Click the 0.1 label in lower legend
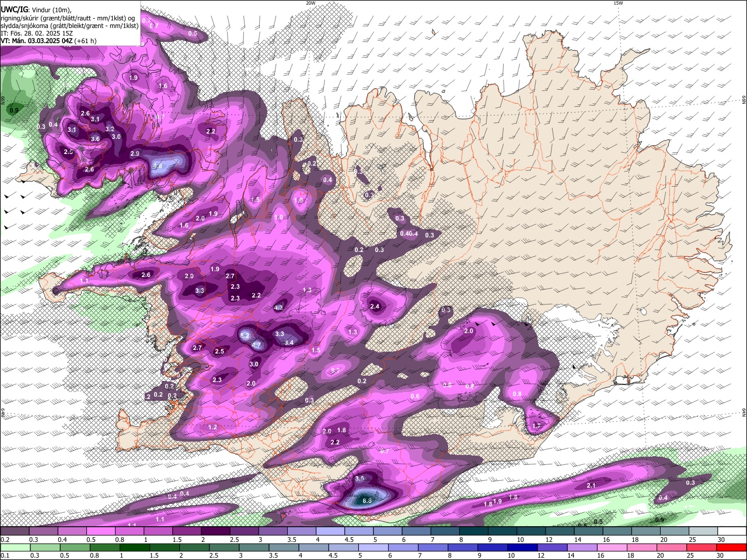The width and height of the screenshot is (747, 560). 4,555
